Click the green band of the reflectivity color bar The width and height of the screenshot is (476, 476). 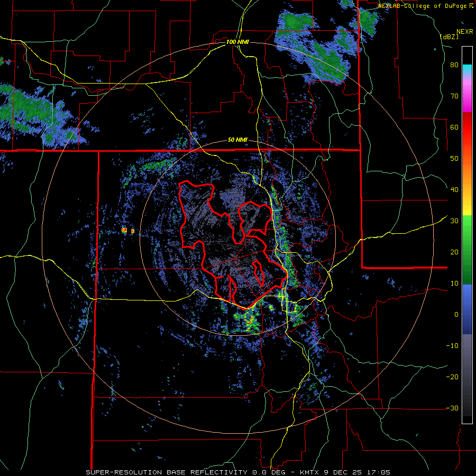[467, 250]
